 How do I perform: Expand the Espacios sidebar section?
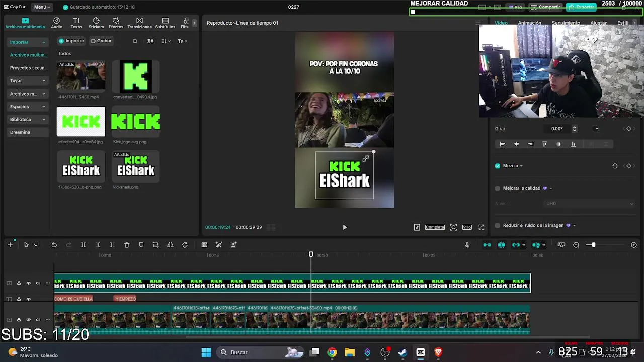[44, 107]
